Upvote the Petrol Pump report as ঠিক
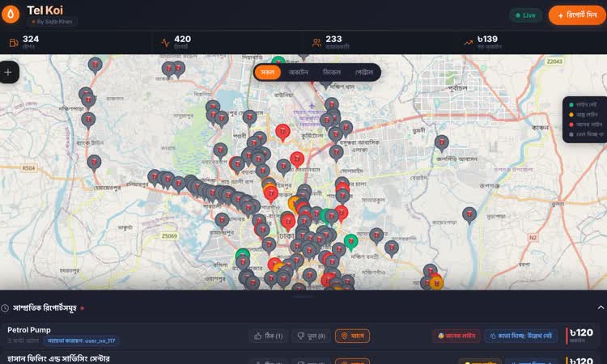The width and height of the screenshot is (607, 364). [268, 336]
